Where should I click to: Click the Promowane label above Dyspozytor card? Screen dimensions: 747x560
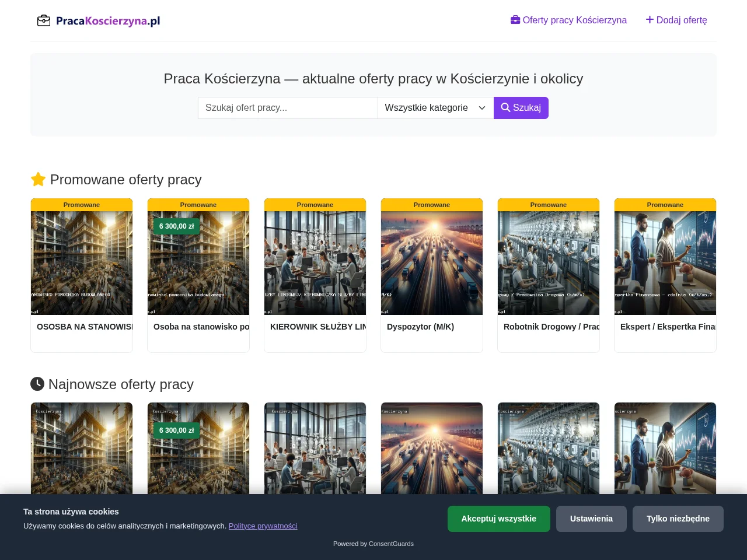coord(432,205)
